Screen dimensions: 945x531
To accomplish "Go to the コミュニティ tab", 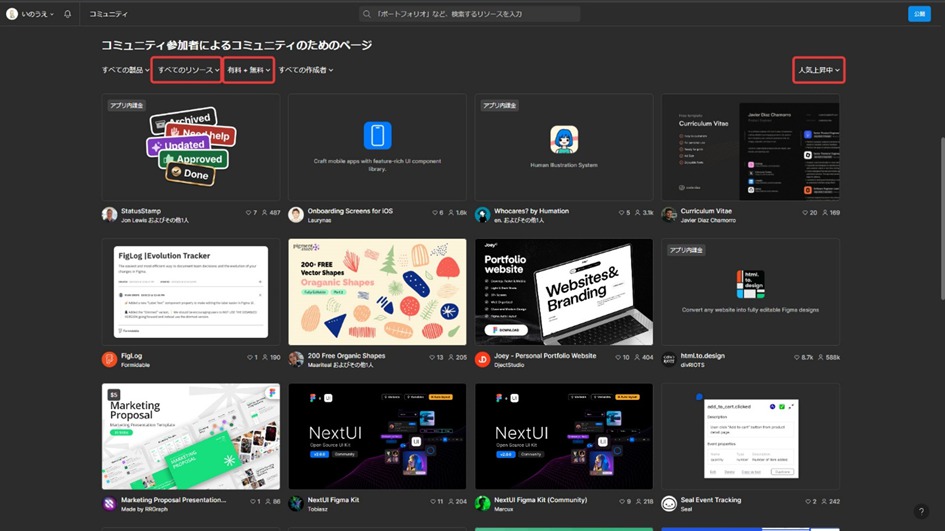I will (x=108, y=14).
